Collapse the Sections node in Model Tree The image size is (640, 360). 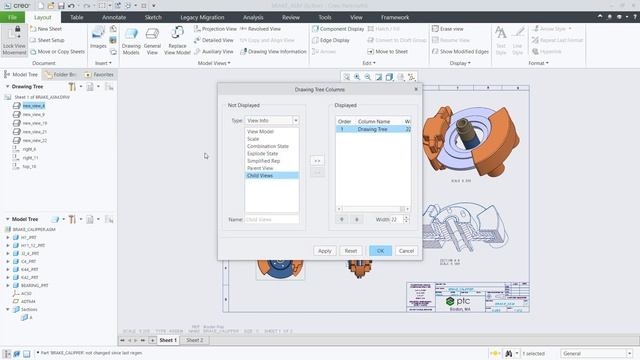click(8, 309)
